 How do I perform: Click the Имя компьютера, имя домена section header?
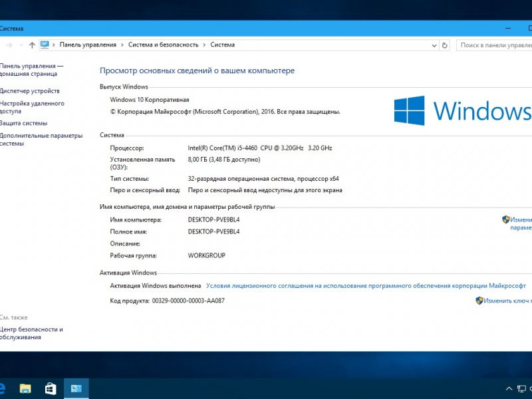[188, 207]
